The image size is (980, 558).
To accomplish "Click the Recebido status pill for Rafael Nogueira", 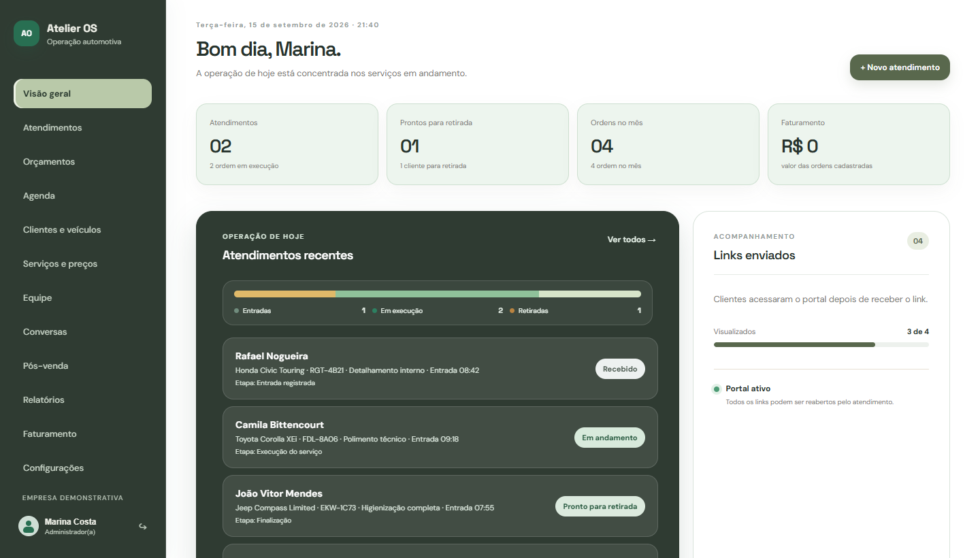I will coord(620,369).
